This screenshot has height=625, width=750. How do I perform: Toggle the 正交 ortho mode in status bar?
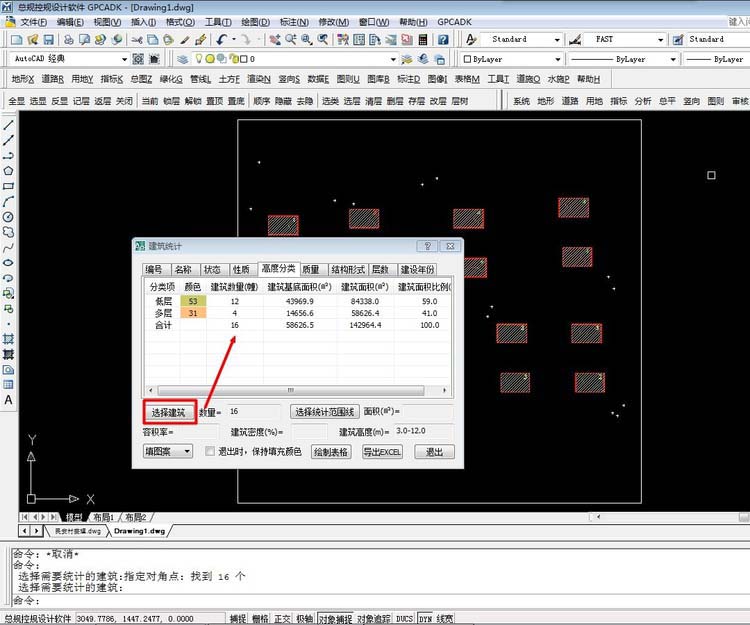pyautogui.click(x=282, y=619)
